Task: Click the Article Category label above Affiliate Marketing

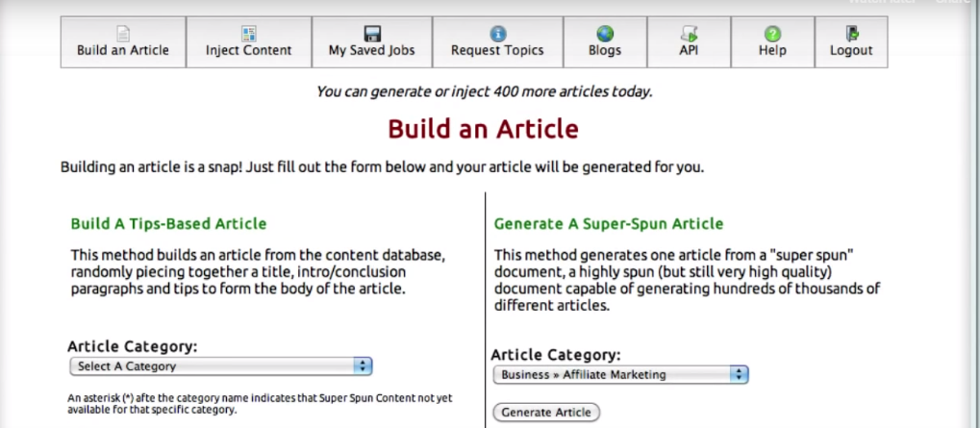Action: coord(556,355)
